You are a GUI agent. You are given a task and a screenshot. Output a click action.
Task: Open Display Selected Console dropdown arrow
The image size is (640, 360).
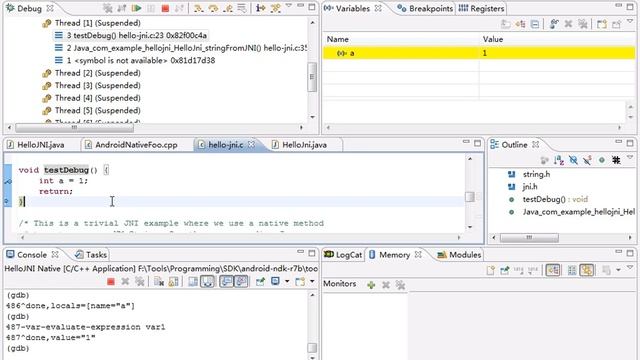click(x=287, y=282)
